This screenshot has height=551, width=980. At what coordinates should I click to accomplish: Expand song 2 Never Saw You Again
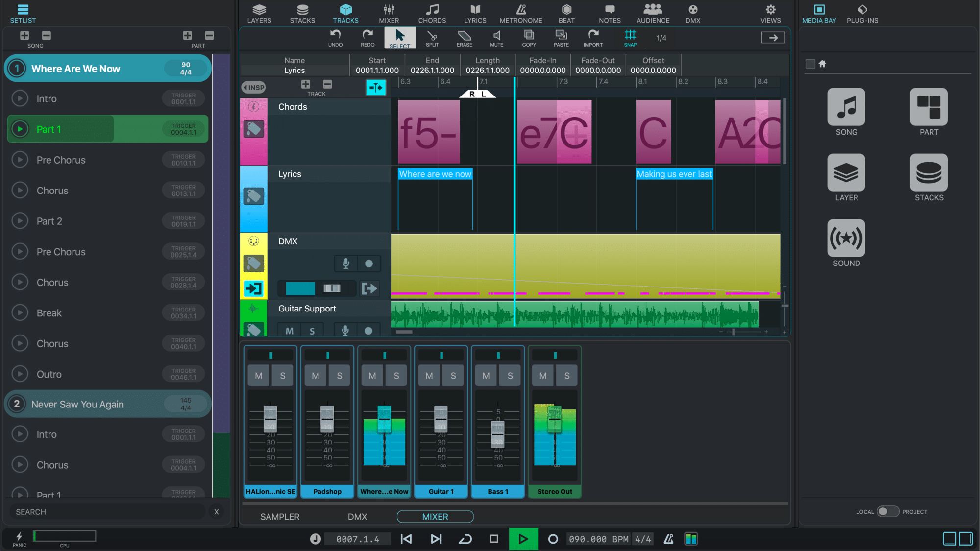coord(18,404)
